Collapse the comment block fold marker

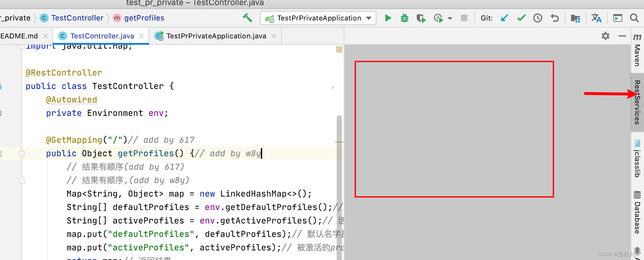pyautogui.click(x=22, y=180)
